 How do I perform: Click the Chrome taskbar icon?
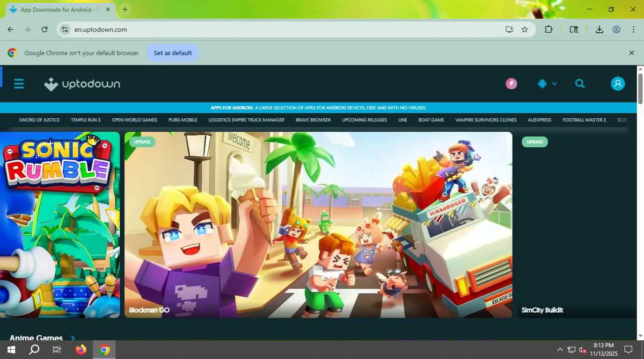104,350
